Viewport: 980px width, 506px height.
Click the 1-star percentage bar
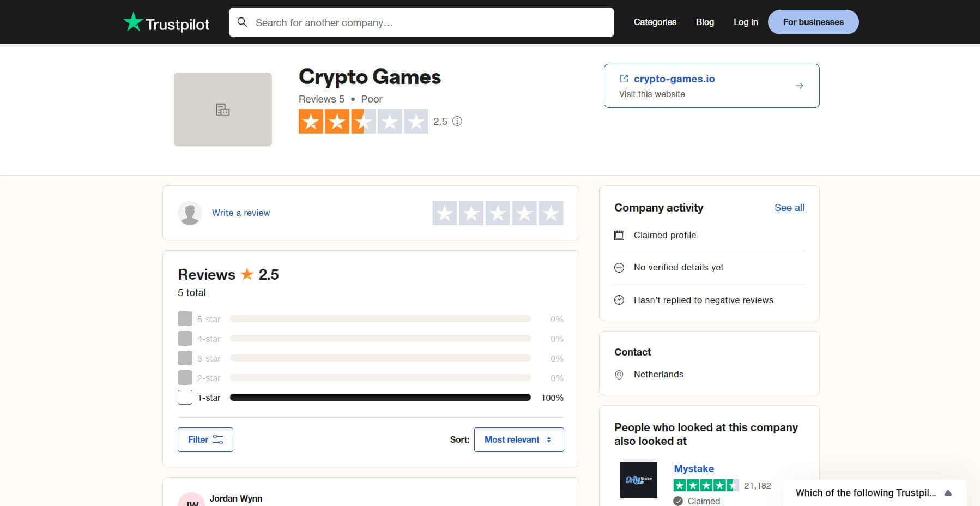coord(380,397)
